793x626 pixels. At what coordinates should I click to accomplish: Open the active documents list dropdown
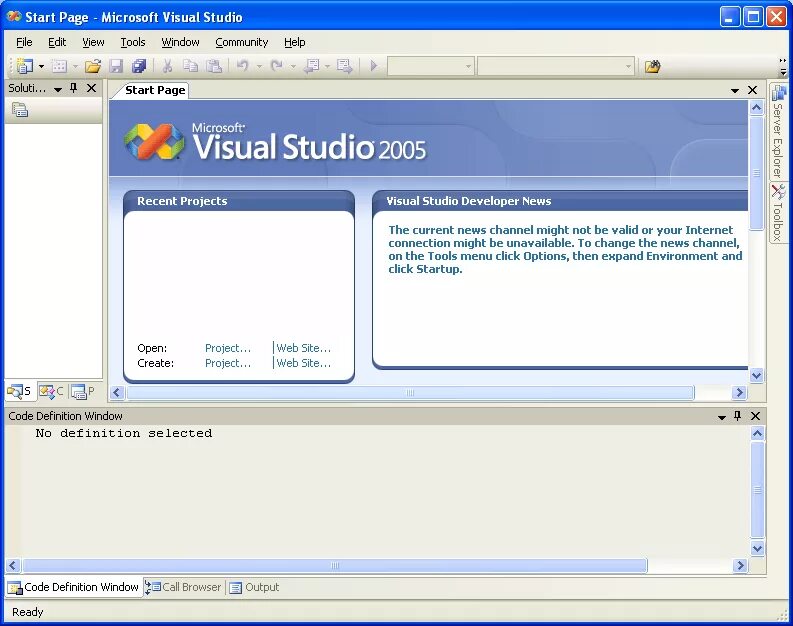click(x=735, y=91)
